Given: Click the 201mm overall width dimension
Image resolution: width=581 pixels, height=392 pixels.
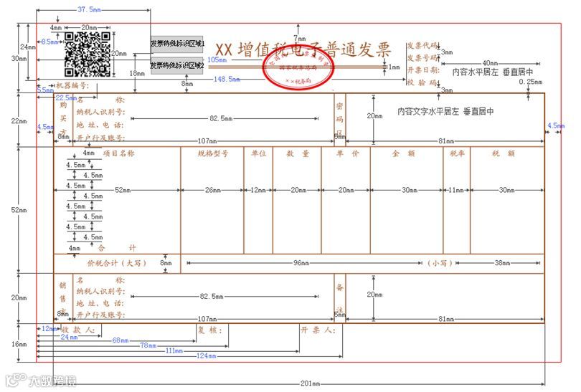Looking at the screenshot, I should click(310, 383).
